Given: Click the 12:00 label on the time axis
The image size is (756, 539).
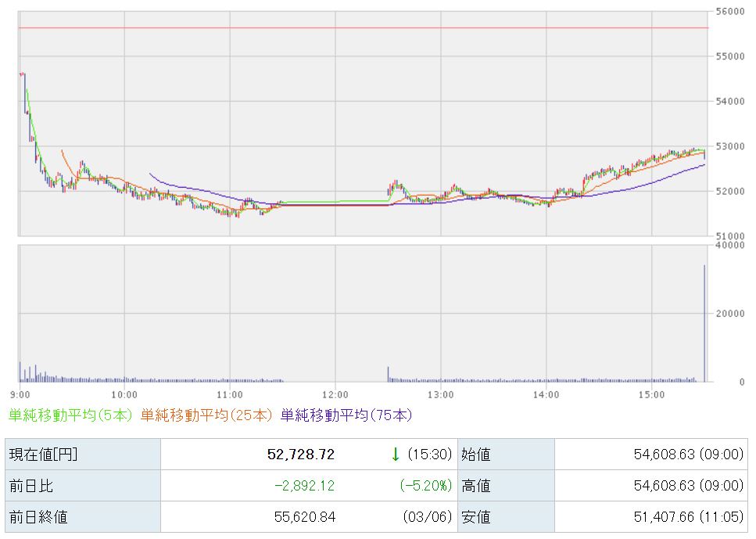Looking at the screenshot, I should pyautogui.click(x=335, y=393).
